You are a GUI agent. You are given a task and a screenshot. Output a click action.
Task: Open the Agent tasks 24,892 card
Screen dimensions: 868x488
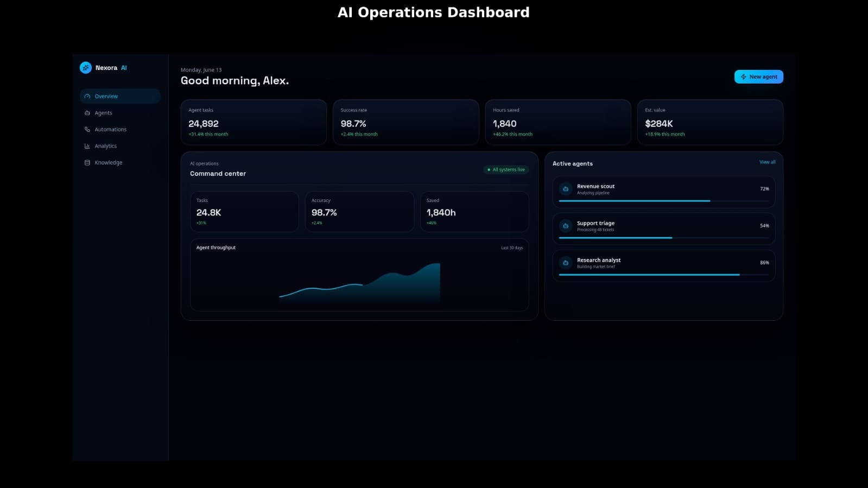(x=254, y=122)
